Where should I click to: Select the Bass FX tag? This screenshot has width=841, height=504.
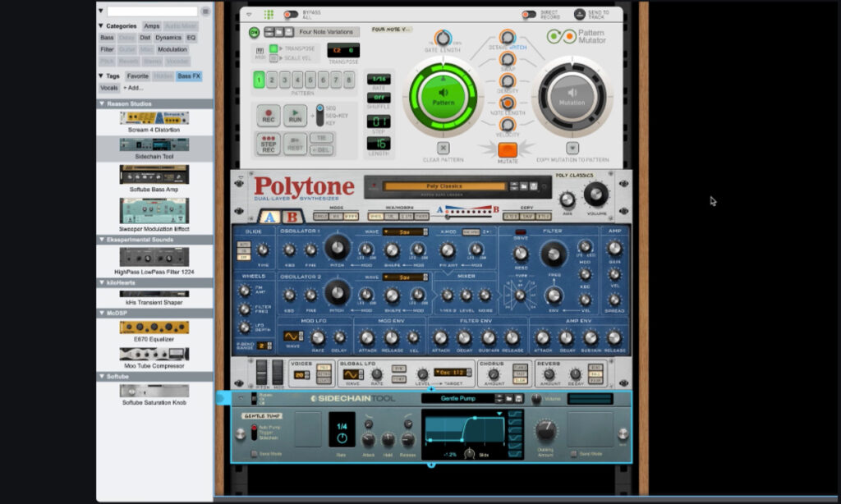click(x=189, y=76)
